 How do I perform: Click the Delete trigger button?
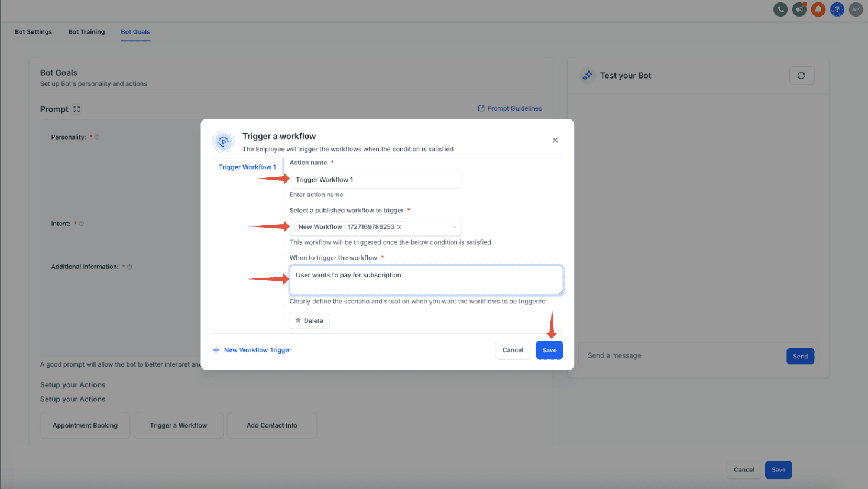[309, 321]
